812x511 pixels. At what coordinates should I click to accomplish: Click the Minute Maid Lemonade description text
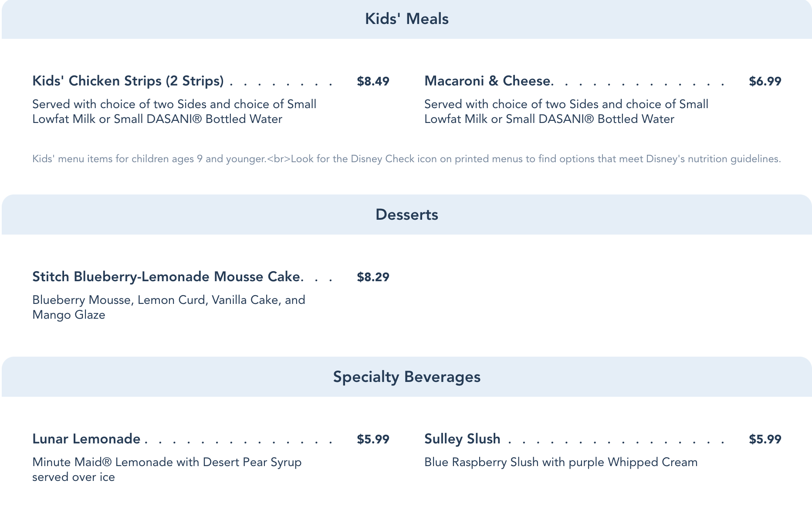tap(167, 470)
